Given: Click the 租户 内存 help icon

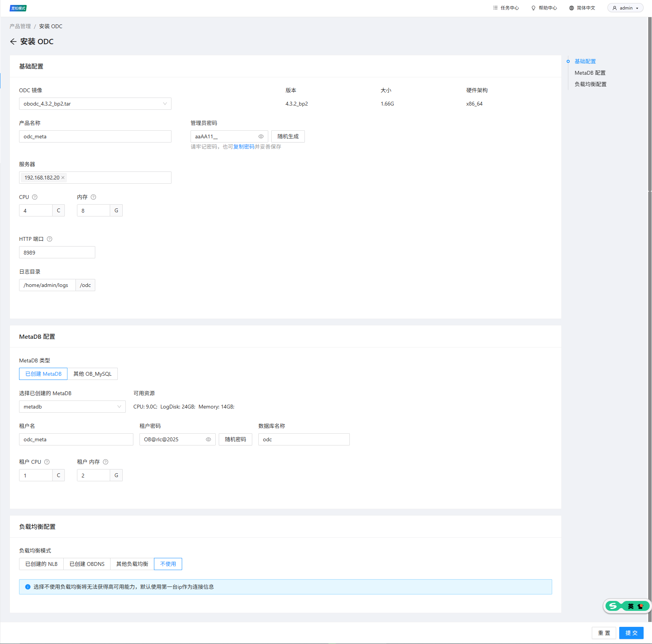Looking at the screenshot, I should 106,462.
